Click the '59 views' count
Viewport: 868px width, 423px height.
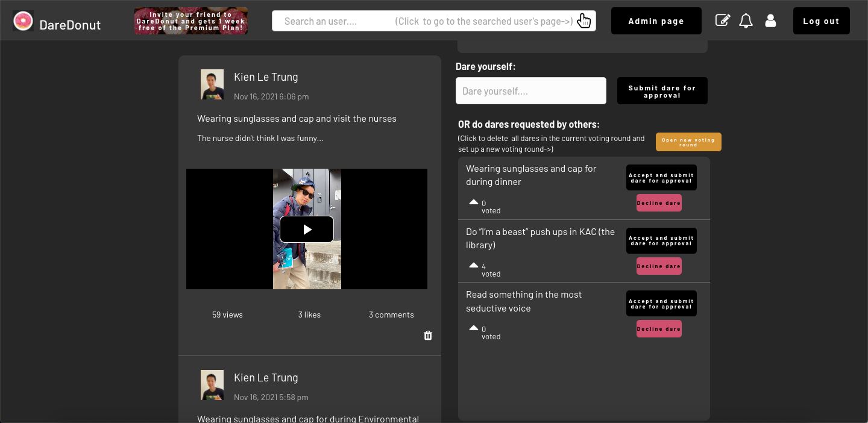(227, 315)
